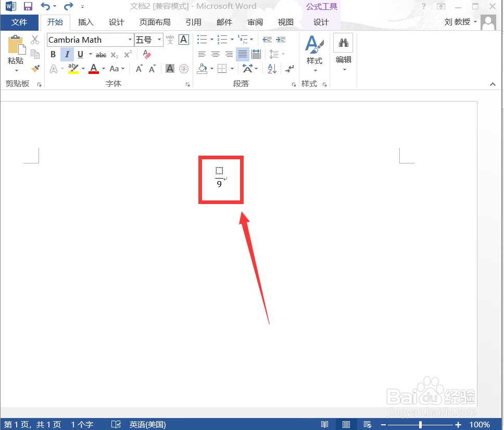Cut selection with scissors icon

[x=35, y=40]
